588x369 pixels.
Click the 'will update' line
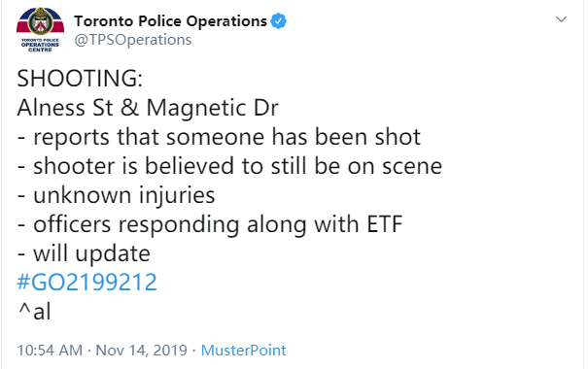pos(91,254)
